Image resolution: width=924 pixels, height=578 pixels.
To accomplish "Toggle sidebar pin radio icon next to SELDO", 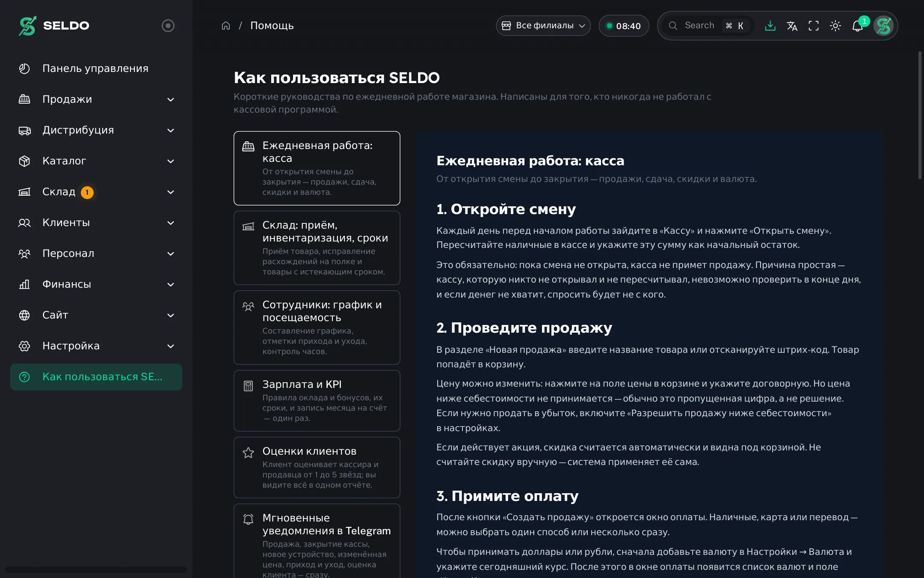I will point(168,26).
